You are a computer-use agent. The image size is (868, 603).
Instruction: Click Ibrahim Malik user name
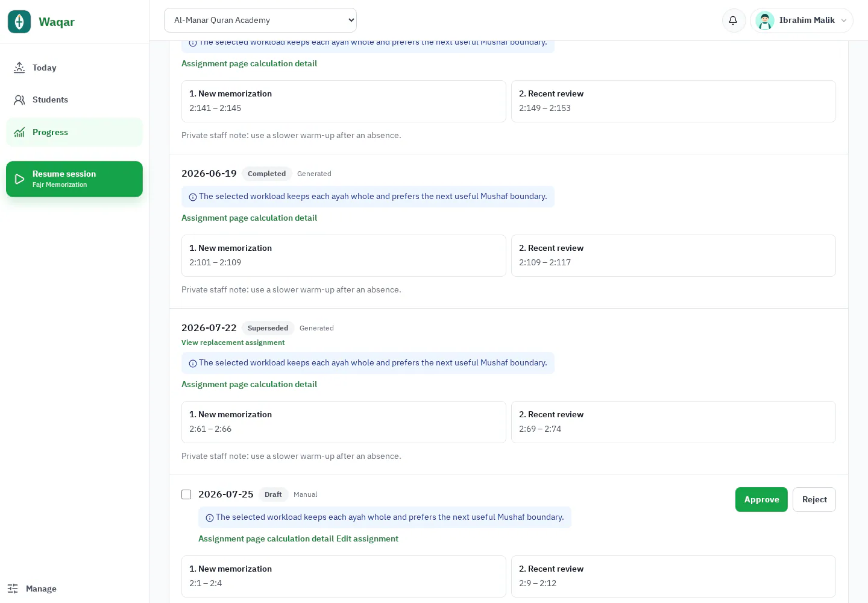(807, 20)
